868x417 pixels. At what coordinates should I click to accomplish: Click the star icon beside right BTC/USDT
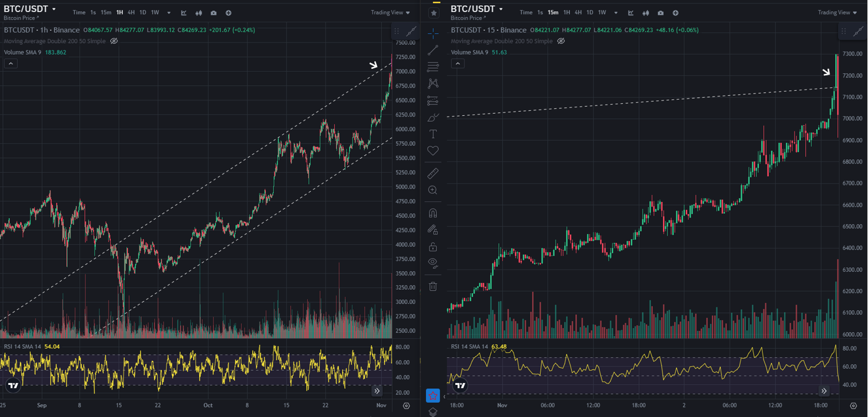434,13
